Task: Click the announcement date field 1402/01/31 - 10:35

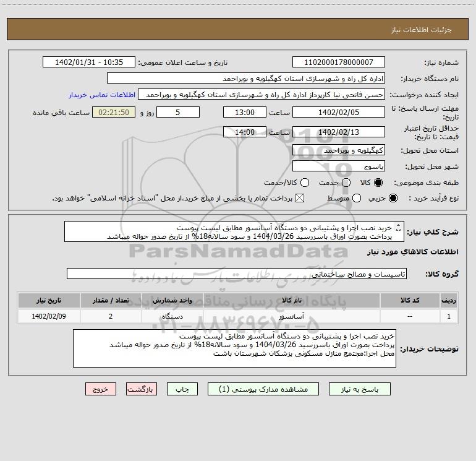Action: pos(89,62)
